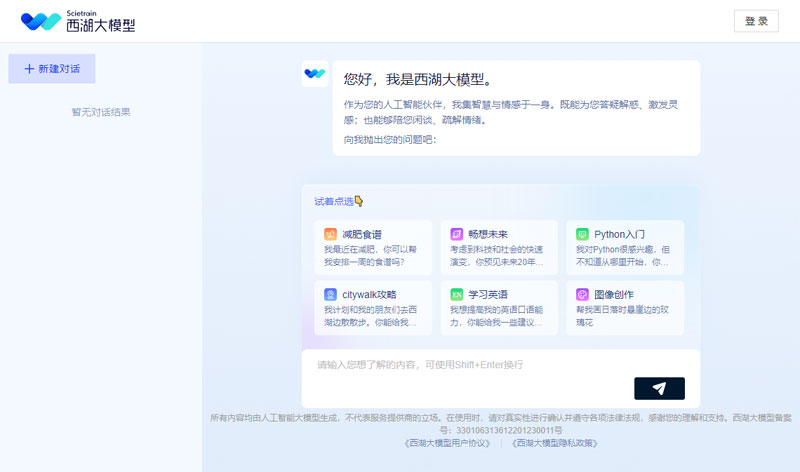Choose the 畅想未来 prompt description text
This screenshot has width=800, height=472.
point(497,255)
